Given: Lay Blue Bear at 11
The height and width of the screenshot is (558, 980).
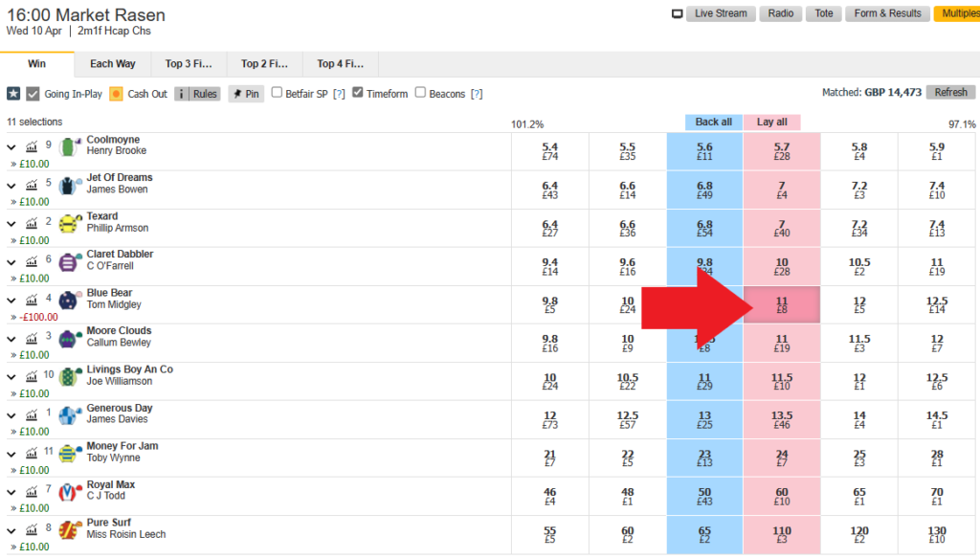Looking at the screenshot, I should pos(782,305).
